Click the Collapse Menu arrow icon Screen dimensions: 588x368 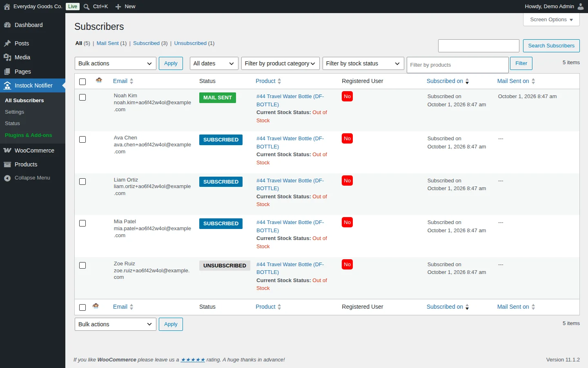coord(7,178)
